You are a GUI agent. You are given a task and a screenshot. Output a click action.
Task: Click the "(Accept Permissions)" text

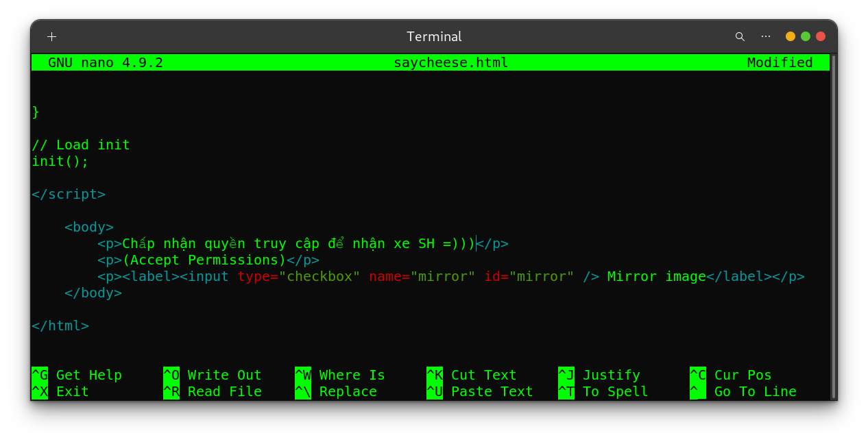pos(204,260)
